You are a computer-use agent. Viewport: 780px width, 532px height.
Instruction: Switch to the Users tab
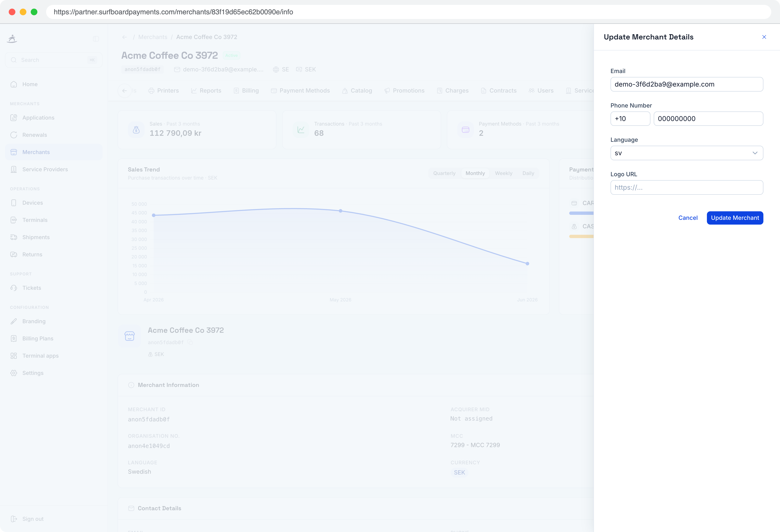(541, 91)
